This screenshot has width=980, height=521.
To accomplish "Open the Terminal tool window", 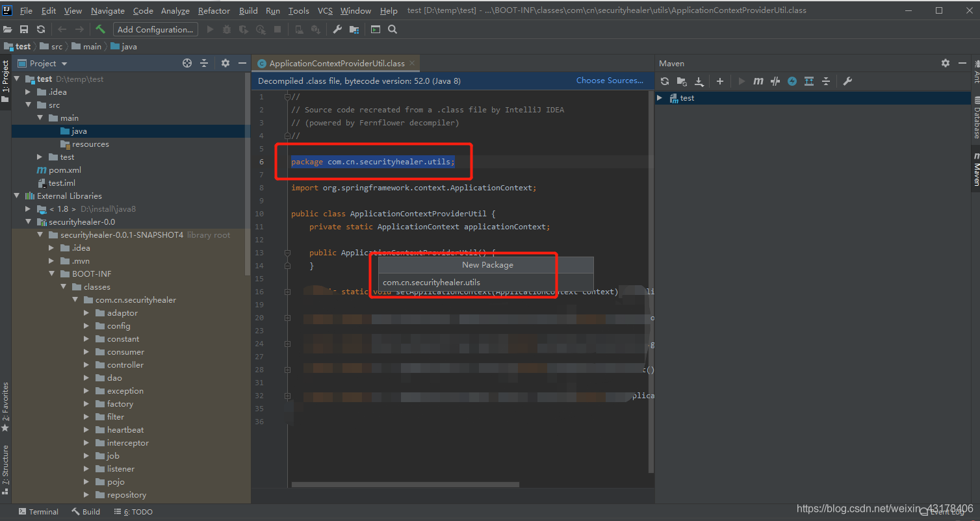I will coord(38,512).
